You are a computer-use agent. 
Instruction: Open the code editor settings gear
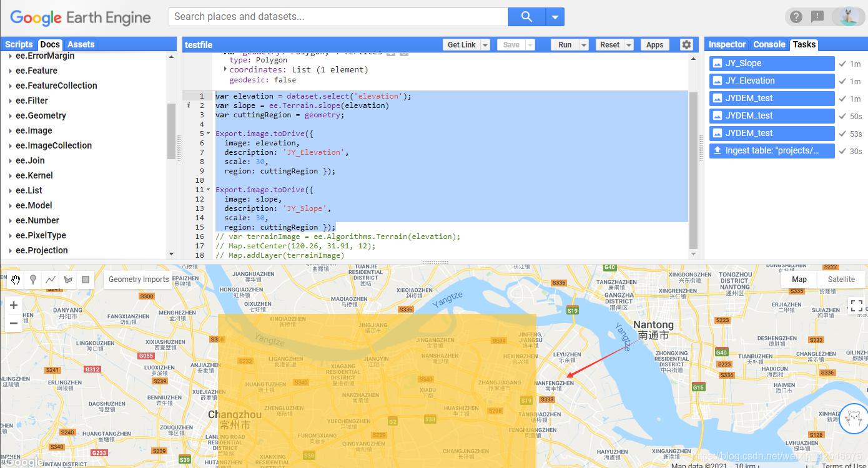pos(686,45)
